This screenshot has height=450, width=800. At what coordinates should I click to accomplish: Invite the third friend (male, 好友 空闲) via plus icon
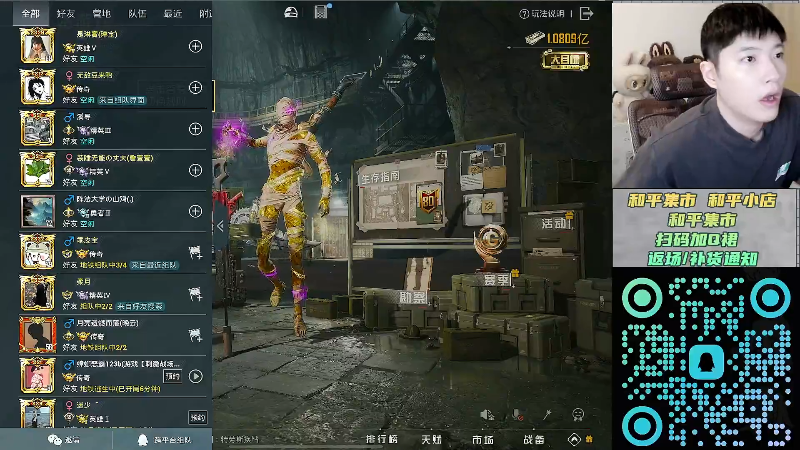(x=195, y=129)
